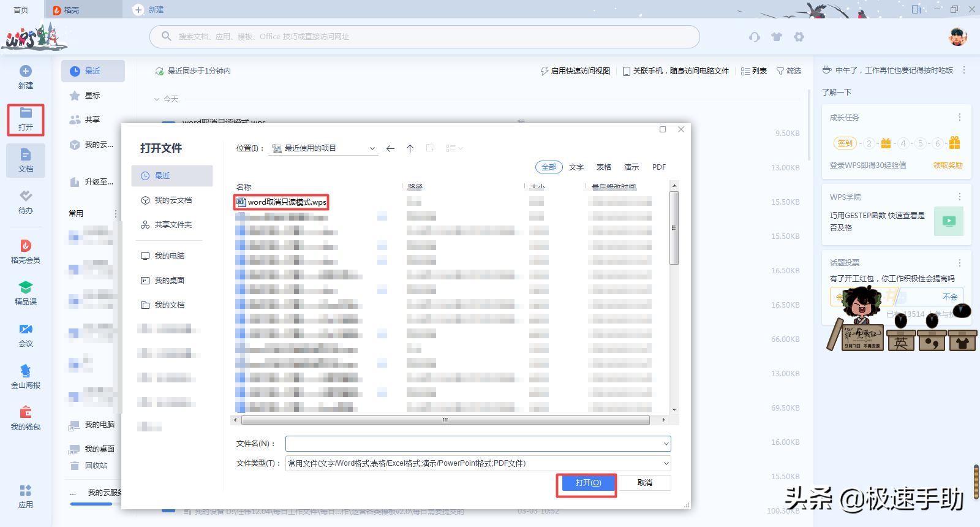
Task: Open 精品课 courses icon
Action: pos(26,287)
